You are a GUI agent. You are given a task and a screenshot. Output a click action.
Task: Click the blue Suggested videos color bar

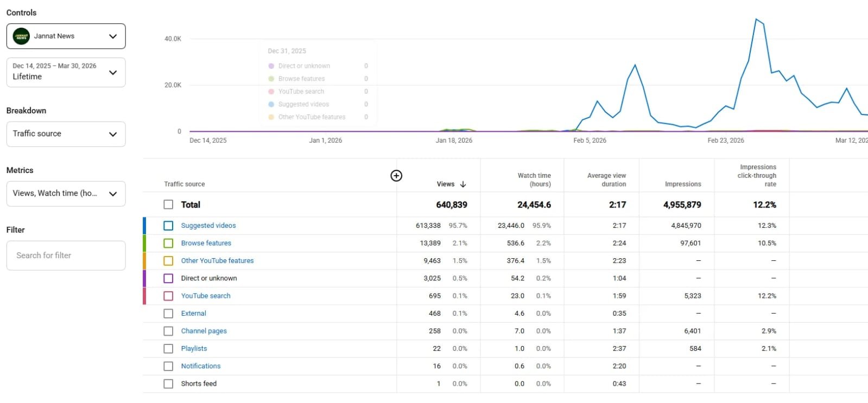click(144, 226)
